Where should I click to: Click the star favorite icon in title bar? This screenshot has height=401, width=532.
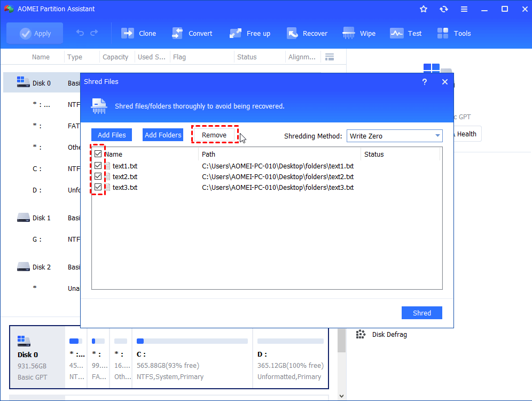click(424, 9)
